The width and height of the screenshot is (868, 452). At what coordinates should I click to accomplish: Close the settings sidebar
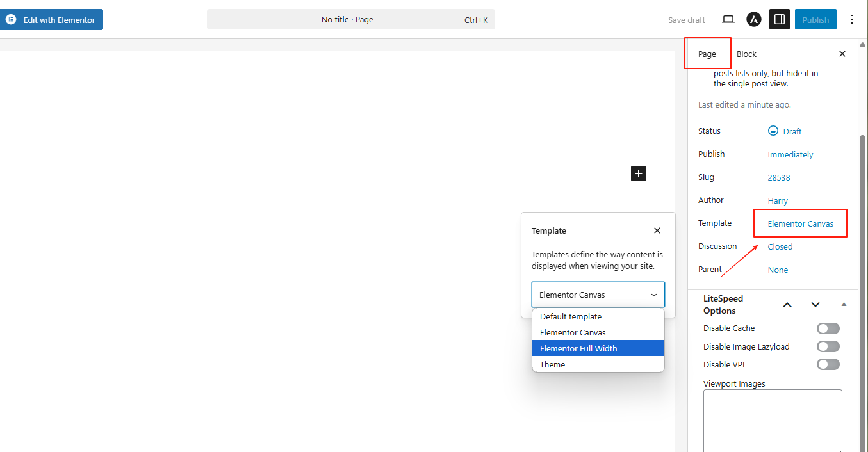pyautogui.click(x=842, y=54)
